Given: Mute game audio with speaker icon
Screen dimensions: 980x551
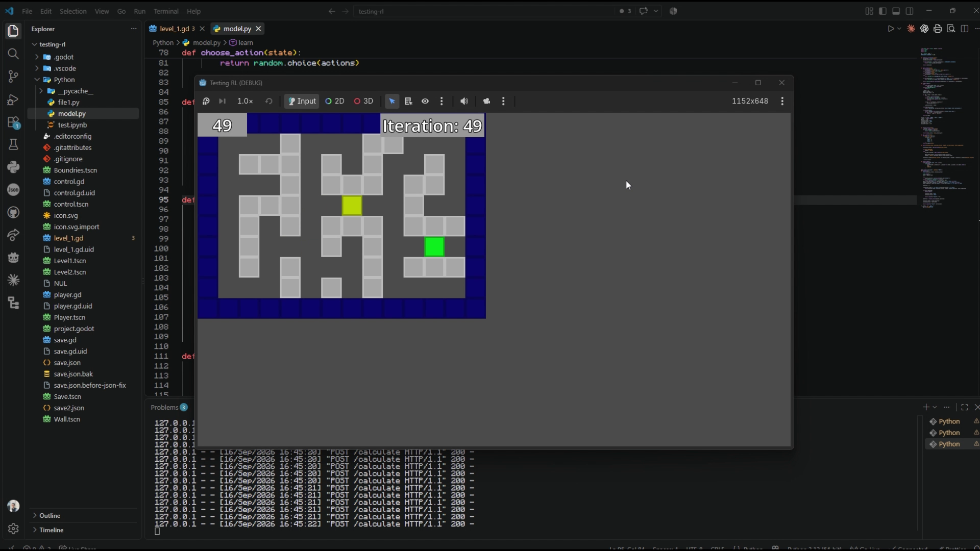Looking at the screenshot, I should click(x=464, y=101).
